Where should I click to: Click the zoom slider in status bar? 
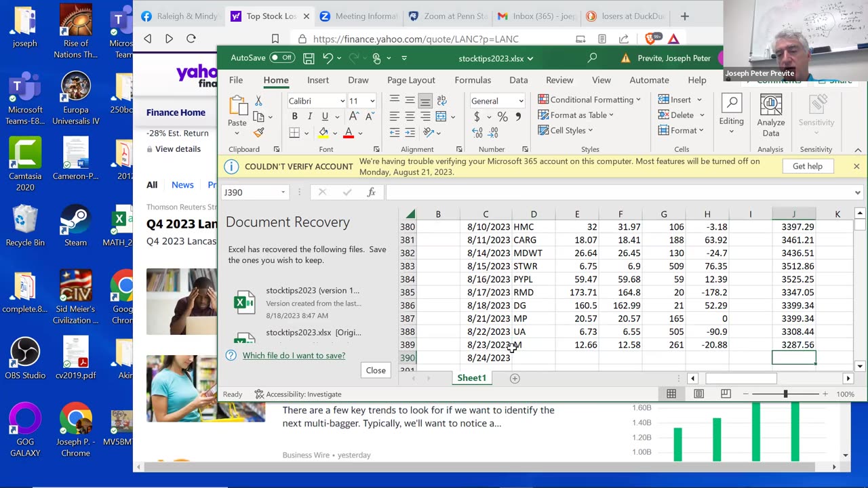[x=785, y=394]
